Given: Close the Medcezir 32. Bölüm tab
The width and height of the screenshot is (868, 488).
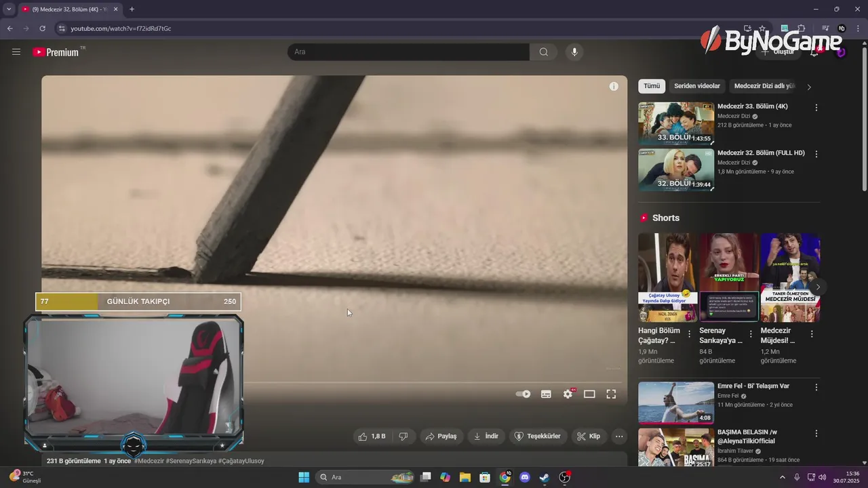Looking at the screenshot, I should pyautogui.click(x=115, y=9).
